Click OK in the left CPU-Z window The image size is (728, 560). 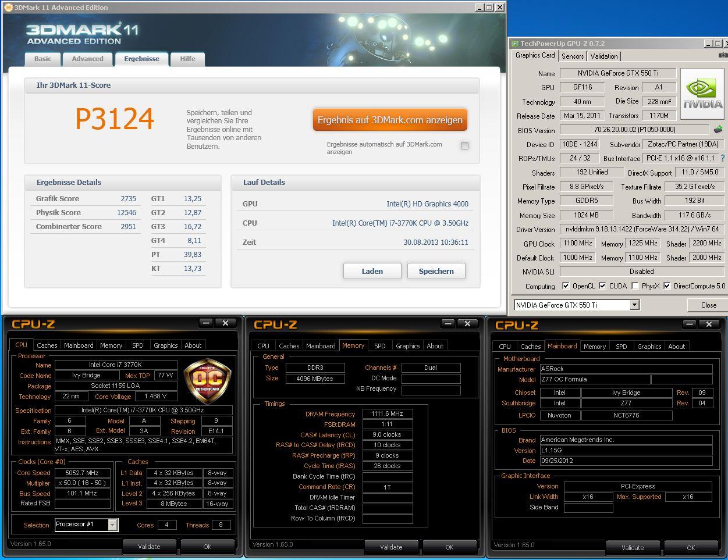click(x=207, y=547)
